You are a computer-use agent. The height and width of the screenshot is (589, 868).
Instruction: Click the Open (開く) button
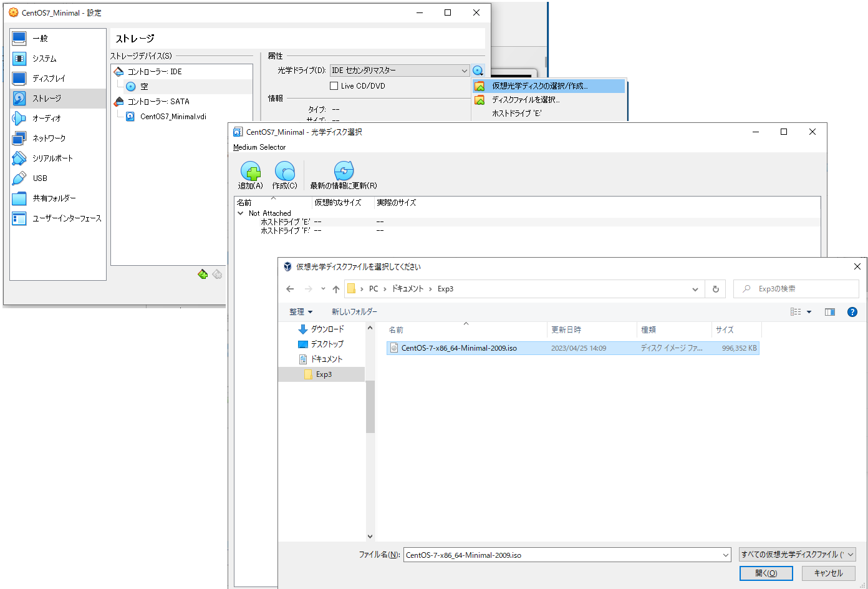pos(766,573)
